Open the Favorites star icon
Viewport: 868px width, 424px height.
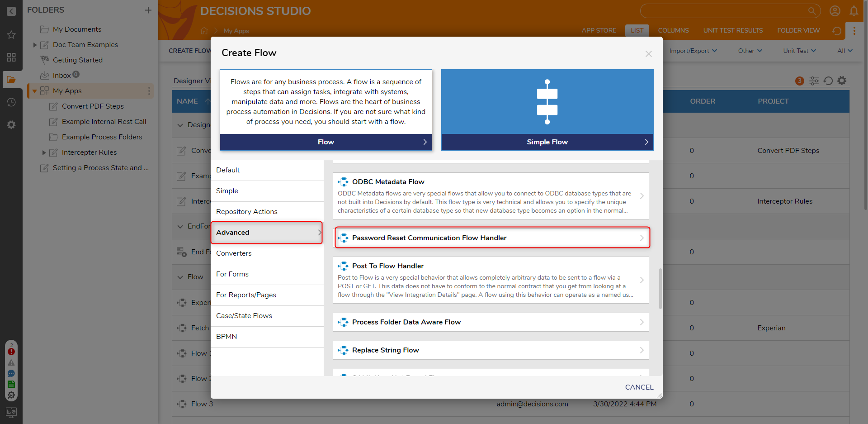pos(11,34)
